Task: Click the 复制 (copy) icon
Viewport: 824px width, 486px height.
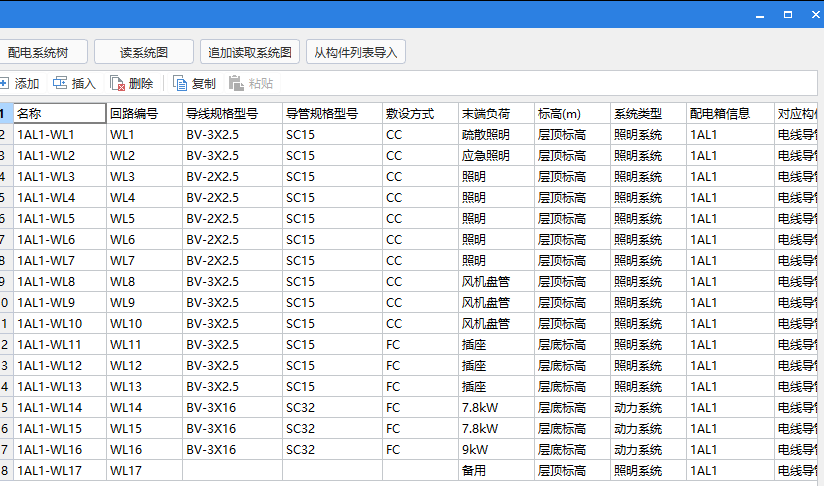Action: coord(180,83)
